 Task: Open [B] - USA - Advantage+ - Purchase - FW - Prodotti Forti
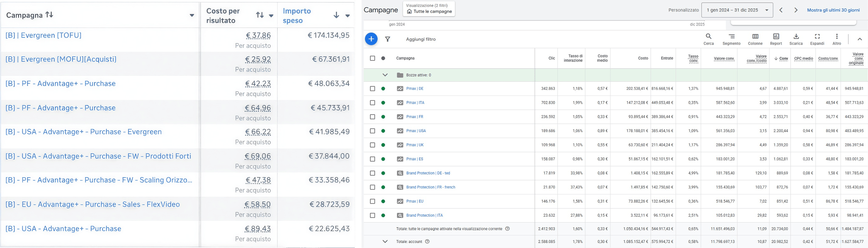pos(98,156)
